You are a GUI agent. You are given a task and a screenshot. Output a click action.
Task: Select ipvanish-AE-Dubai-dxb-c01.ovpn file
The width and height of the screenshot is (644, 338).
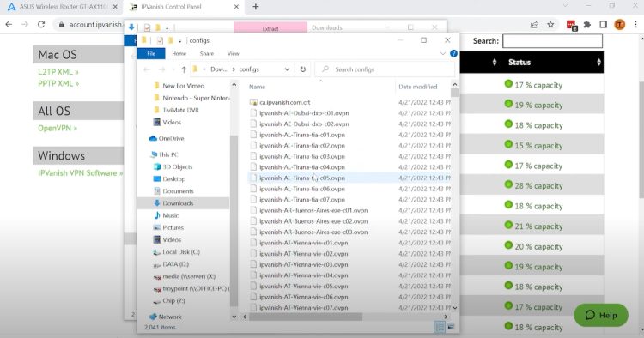[x=304, y=112]
